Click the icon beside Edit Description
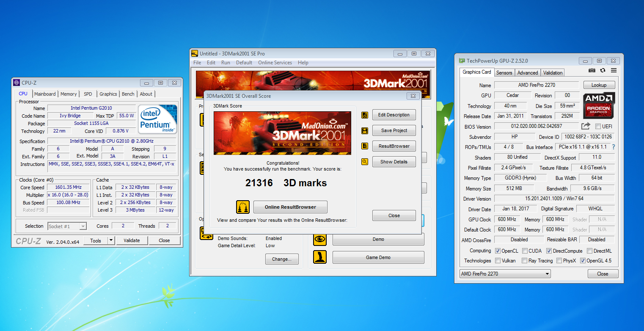 365,115
